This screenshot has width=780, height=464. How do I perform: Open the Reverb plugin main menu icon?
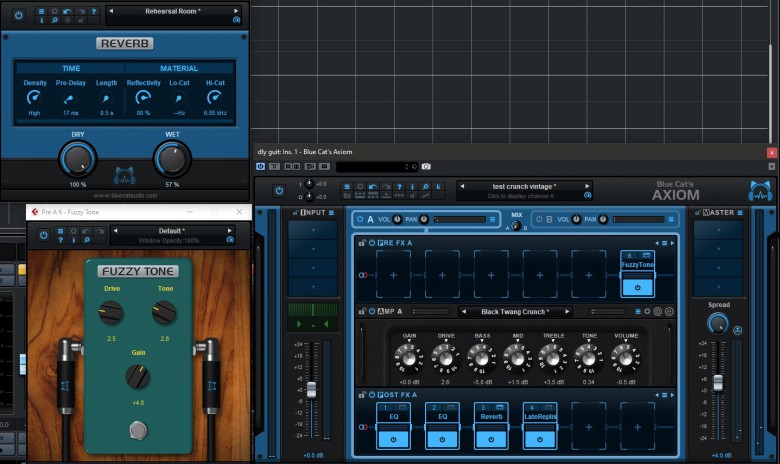41,11
